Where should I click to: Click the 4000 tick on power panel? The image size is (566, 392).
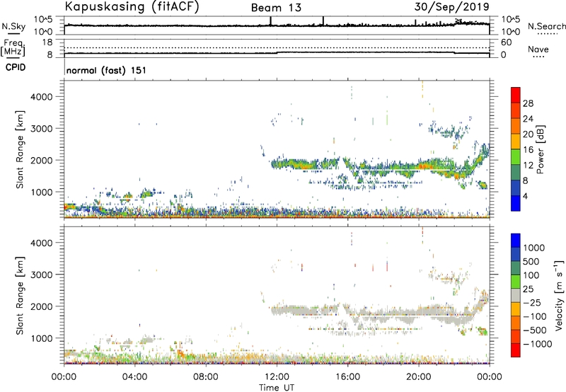41,97
